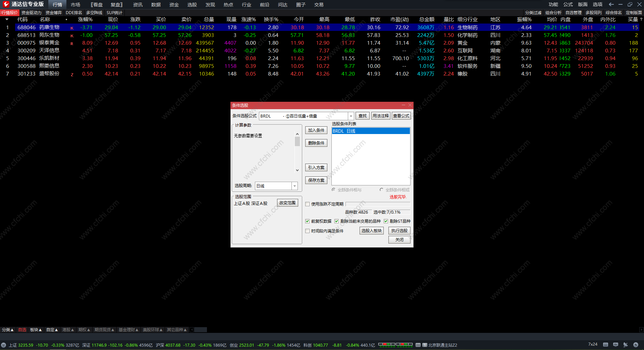Select 全部条件相与 radio button
The height and width of the screenshot is (350, 644).
(x=333, y=190)
